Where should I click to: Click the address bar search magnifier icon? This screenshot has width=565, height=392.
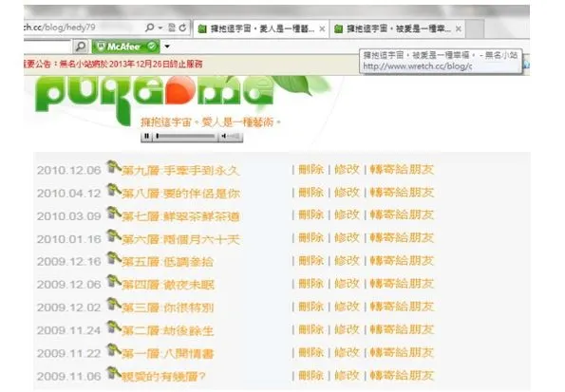coord(149,28)
